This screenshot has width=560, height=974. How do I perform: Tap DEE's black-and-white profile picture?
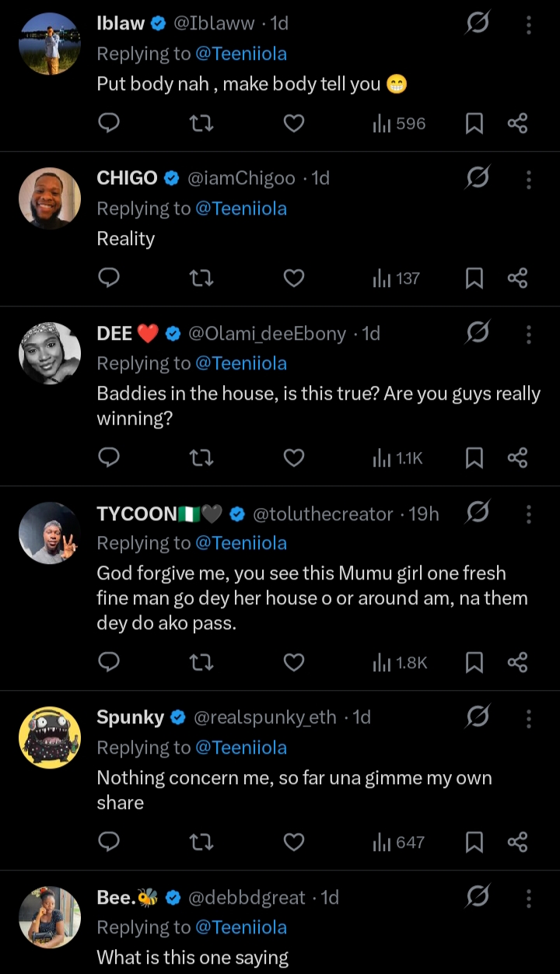point(50,353)
